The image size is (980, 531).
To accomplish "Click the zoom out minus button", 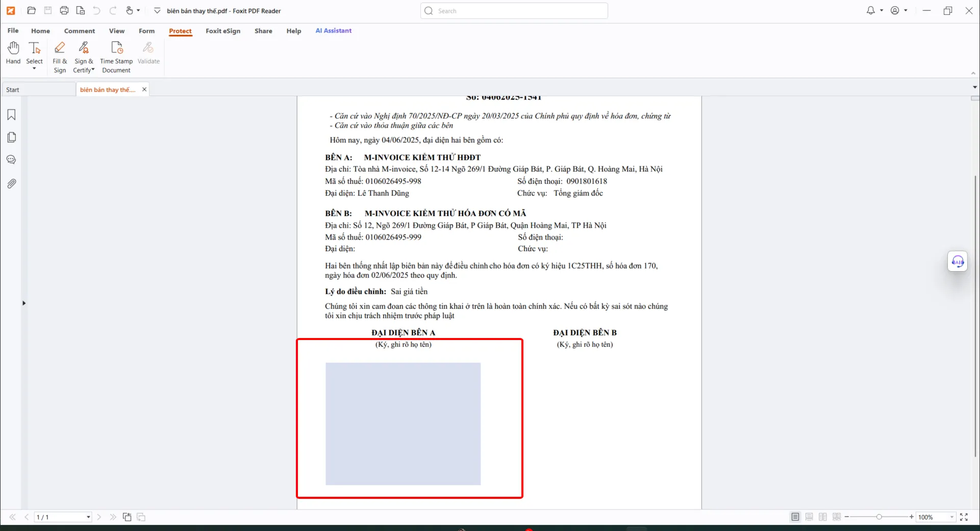I will (x=847, y=517).
